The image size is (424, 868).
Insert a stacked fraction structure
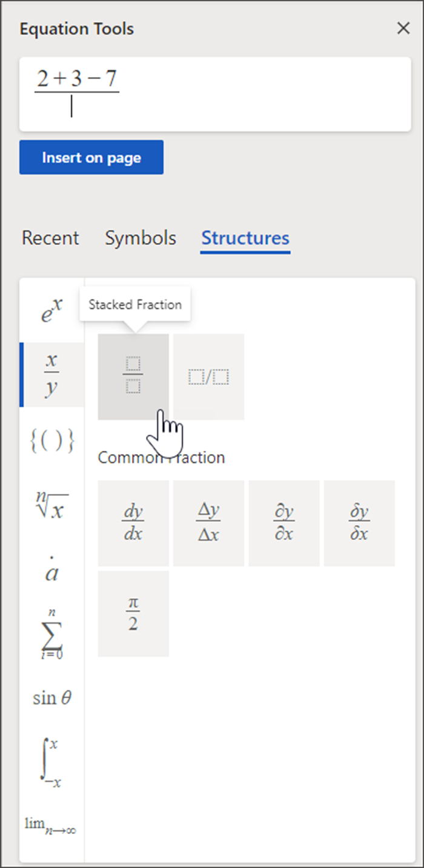pyautogui.click(x=133, y=376)
